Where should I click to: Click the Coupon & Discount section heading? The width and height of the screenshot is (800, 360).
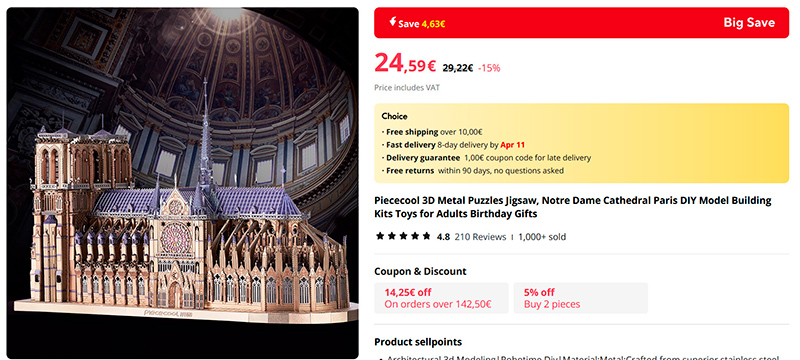pyautogui.click(x=420, y=271)
